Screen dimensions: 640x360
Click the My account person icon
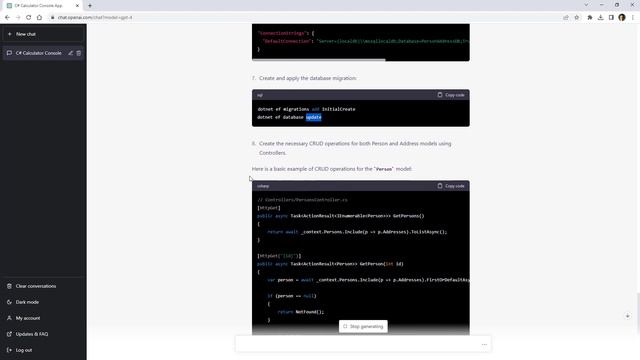click(9, 318)
